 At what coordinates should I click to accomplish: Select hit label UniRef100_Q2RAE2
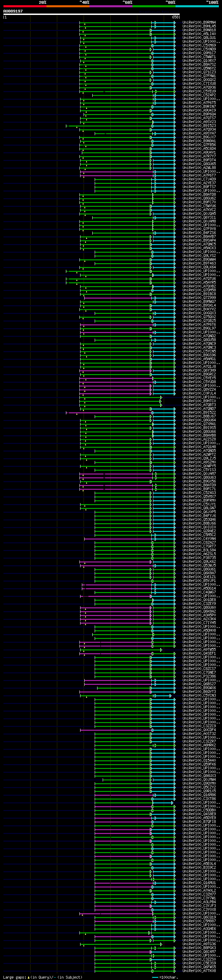pos(199,531)
